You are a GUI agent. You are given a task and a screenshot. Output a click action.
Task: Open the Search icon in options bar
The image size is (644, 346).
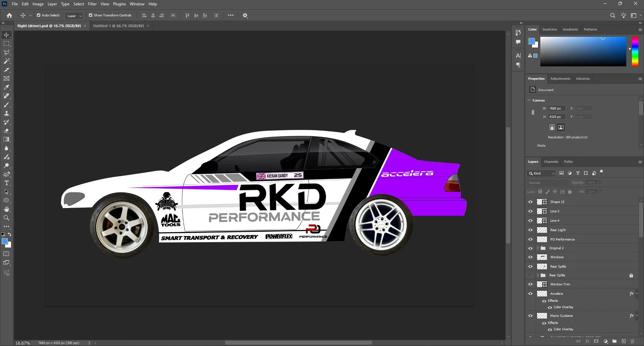pyautogui.click(x=612, y=15)
